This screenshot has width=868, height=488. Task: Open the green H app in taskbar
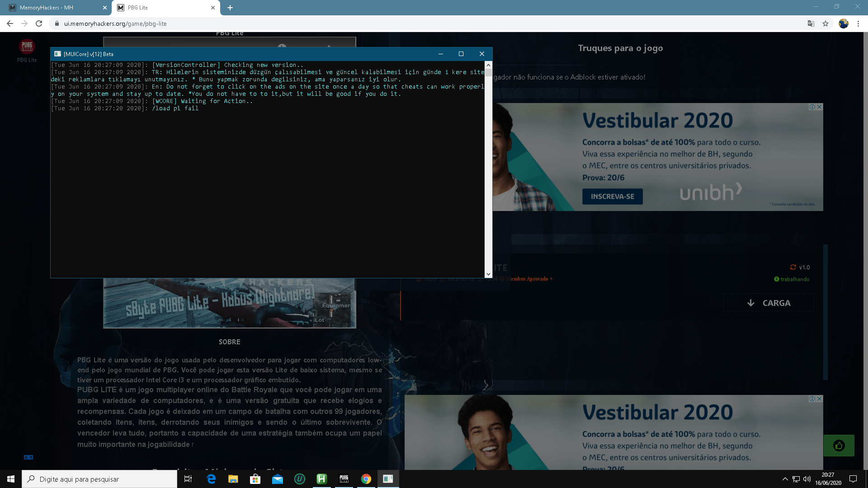322,479
